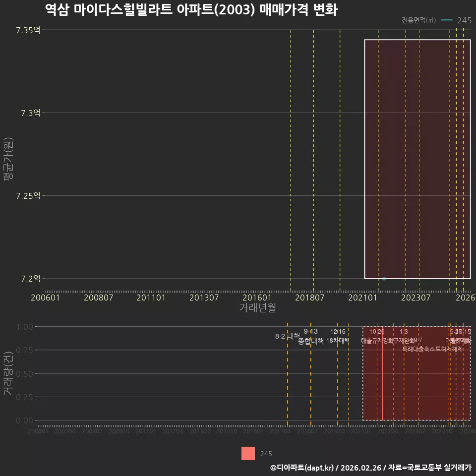Click the teal data point at 7.2억
This screenshot has height=476, width=476.
(x=384, y=279)
